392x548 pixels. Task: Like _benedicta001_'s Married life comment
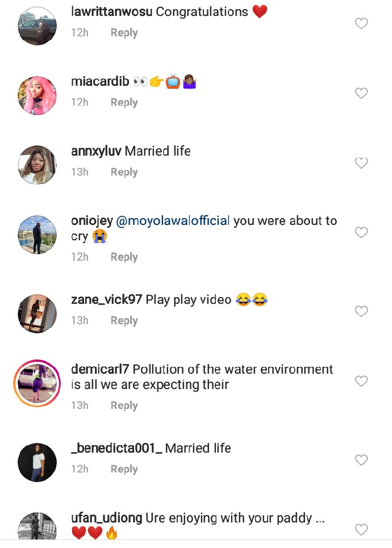[361, 459]
